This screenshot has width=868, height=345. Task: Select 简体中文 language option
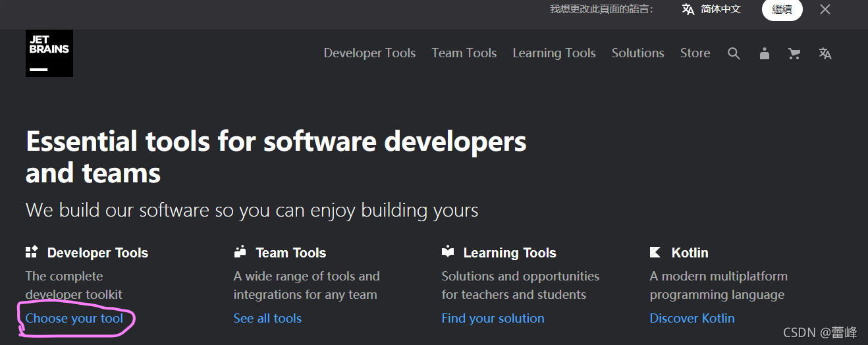pos(720,9)
